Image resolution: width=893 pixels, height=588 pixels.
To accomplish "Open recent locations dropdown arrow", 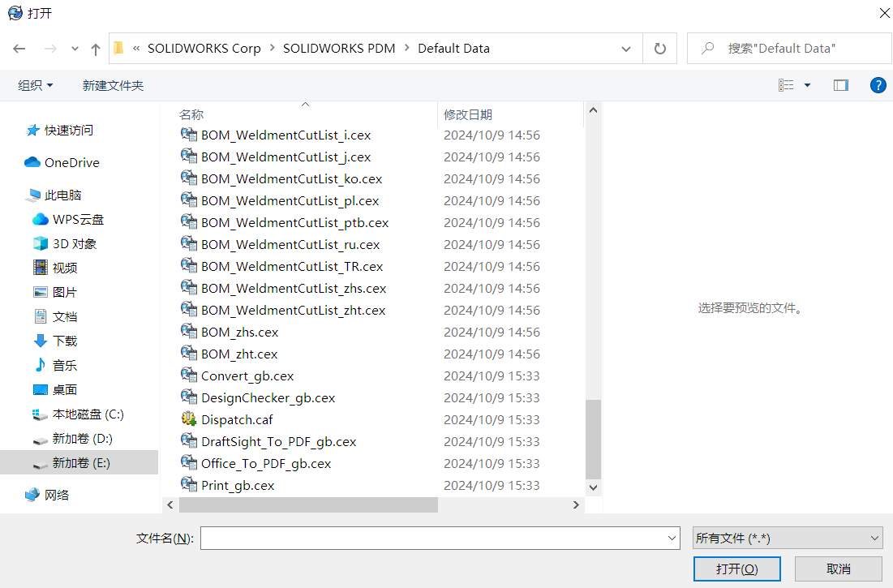I will click(x=75, y=49).
